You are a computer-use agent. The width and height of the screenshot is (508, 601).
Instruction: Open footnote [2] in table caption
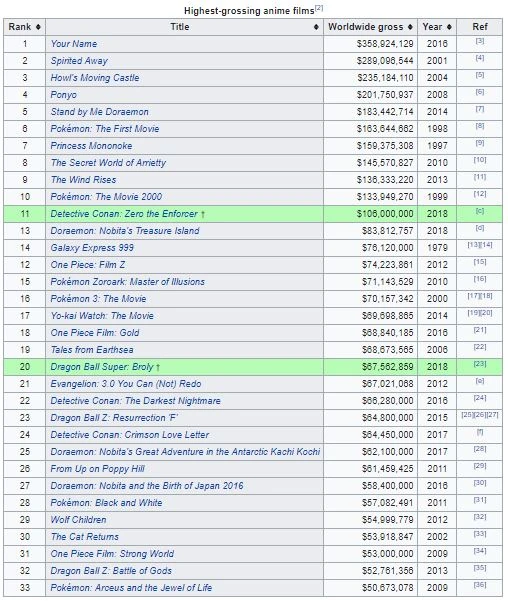click(319, 8)
